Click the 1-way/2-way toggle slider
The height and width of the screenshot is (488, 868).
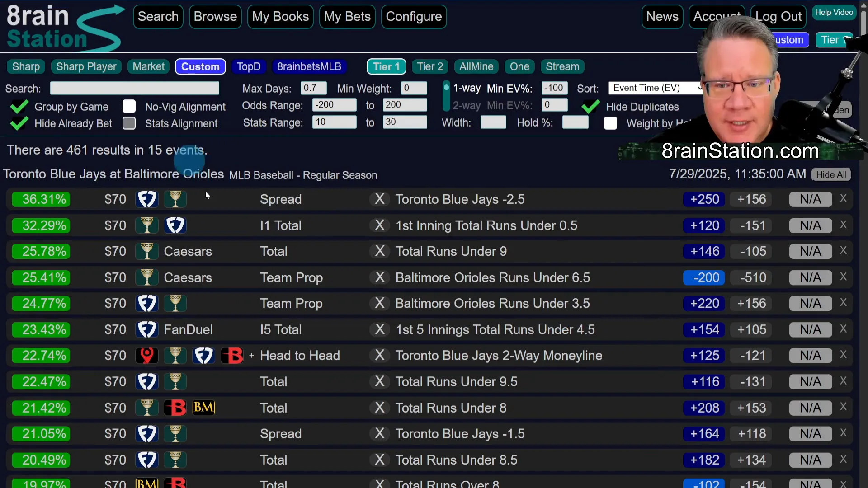[446, 96]
